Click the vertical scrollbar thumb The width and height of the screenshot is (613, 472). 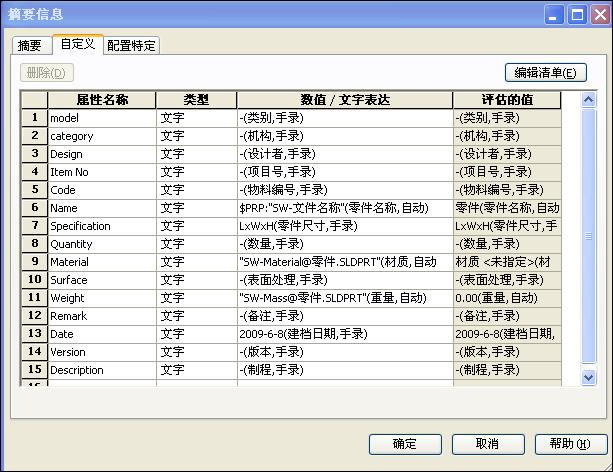click(588, 236)
